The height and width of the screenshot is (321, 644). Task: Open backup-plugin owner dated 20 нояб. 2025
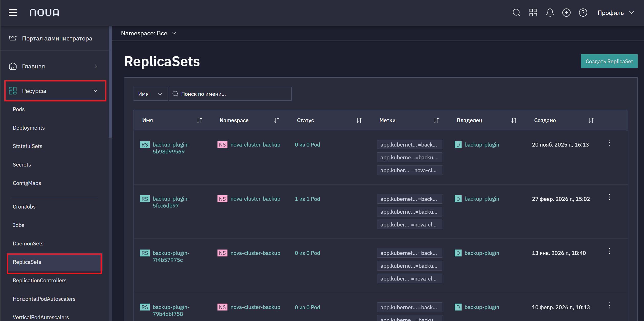482,145
